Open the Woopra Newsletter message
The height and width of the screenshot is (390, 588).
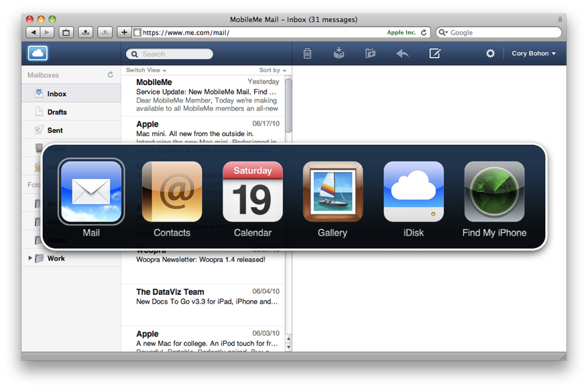203,266
